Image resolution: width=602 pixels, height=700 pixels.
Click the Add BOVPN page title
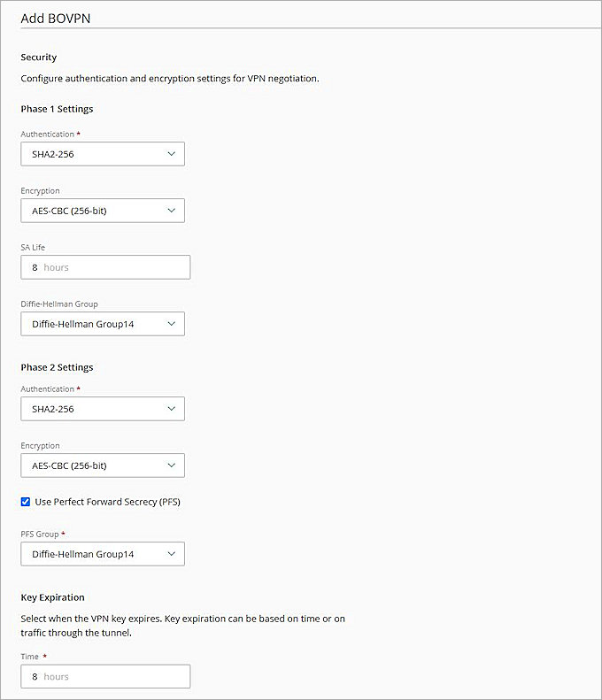point(56,18)
